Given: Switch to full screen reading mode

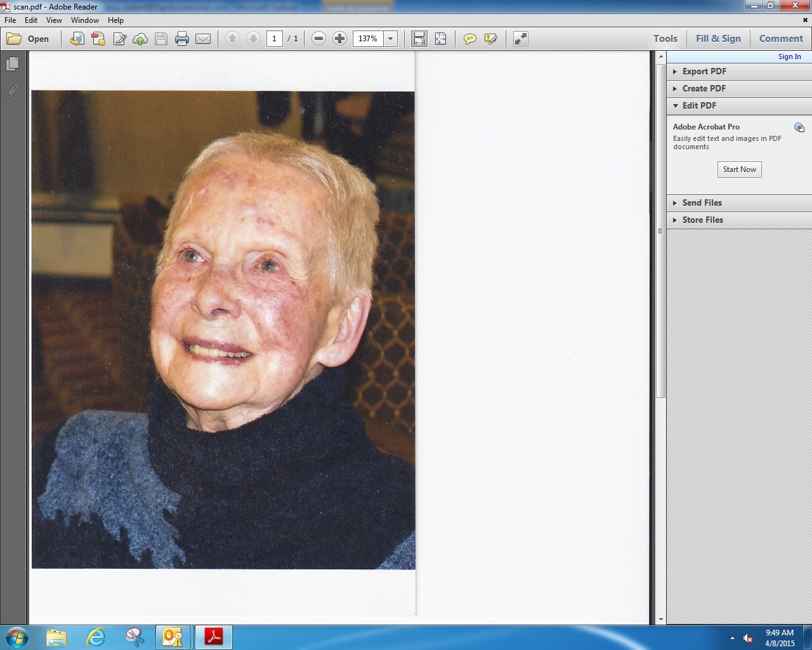Looking at the screenshot, I should pos(520,39).
